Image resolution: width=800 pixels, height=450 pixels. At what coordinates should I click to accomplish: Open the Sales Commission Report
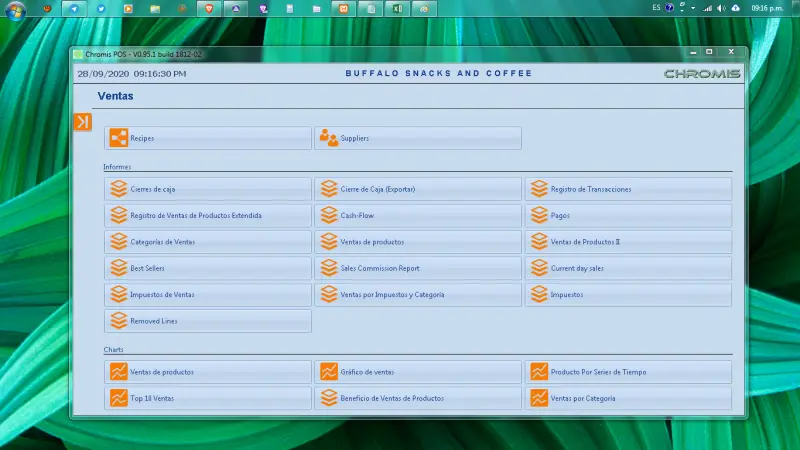click(418, 268)
